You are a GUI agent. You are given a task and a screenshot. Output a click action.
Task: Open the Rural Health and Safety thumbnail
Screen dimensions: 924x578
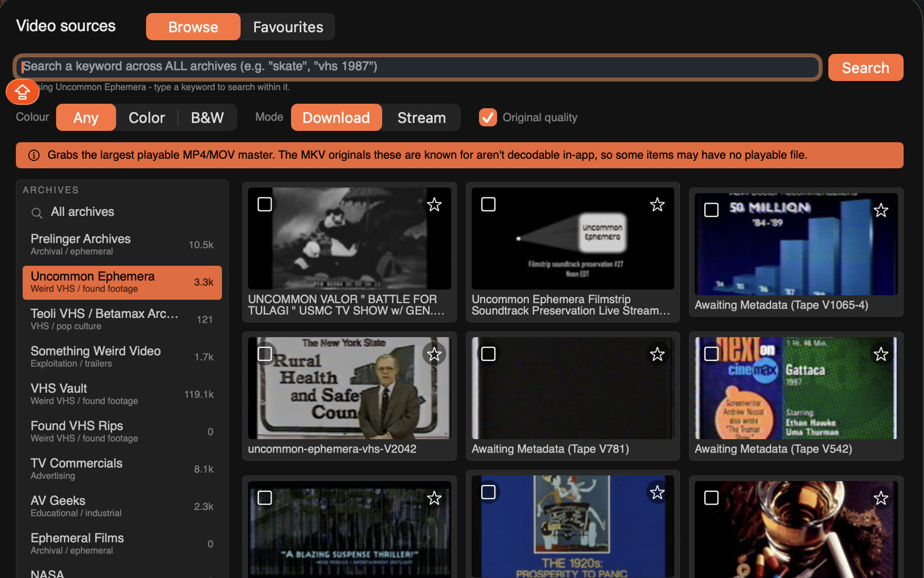[349, 388]
